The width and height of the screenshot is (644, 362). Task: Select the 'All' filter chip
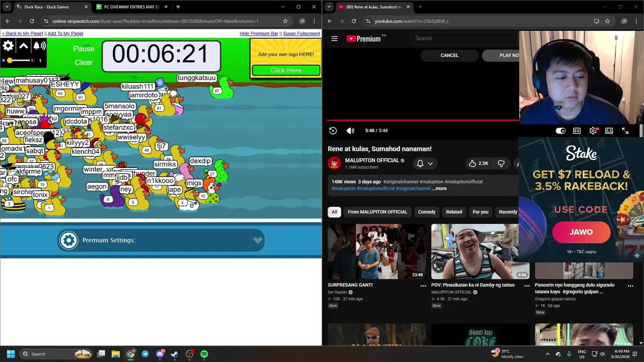click(x=334, y=212)
